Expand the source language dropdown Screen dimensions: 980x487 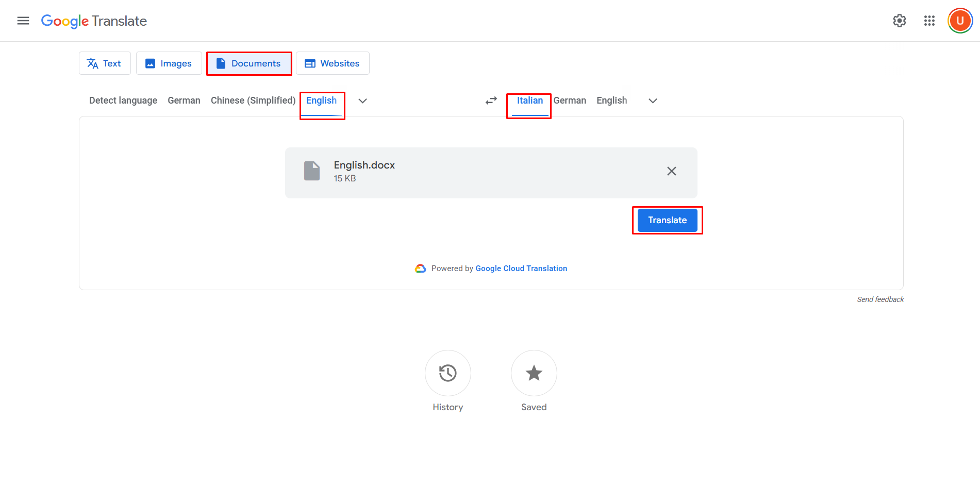point(362,100)
